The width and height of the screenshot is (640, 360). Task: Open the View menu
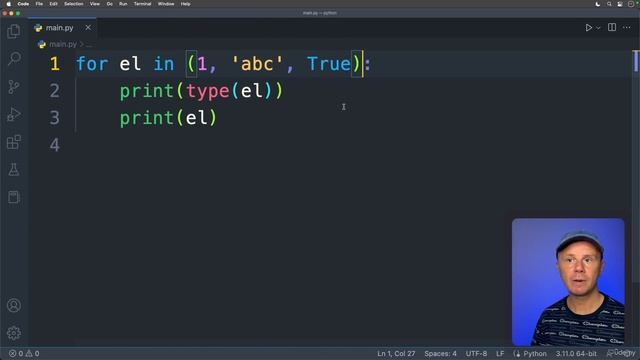95,4
